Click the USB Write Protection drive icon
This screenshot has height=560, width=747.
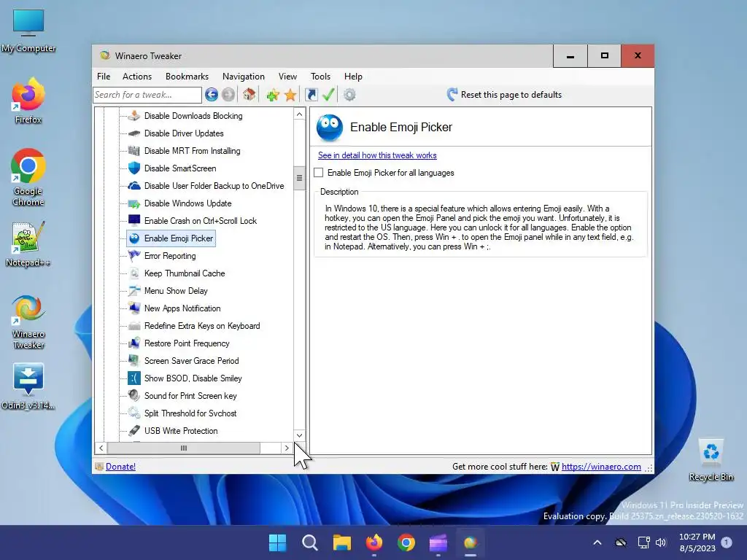[134, 430]
